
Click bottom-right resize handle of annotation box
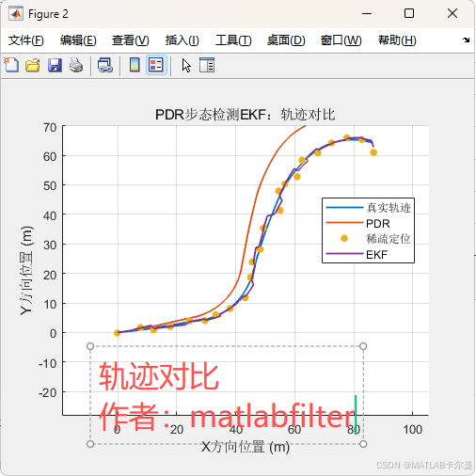click(363, 444)
